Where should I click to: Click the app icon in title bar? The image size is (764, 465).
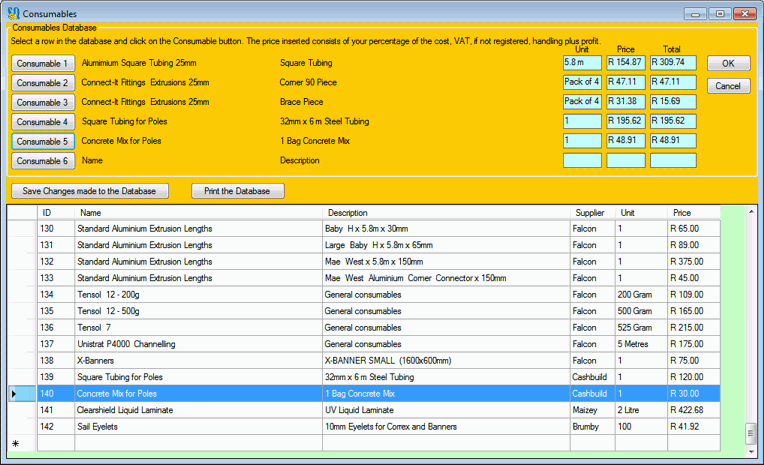coord(12,13)
